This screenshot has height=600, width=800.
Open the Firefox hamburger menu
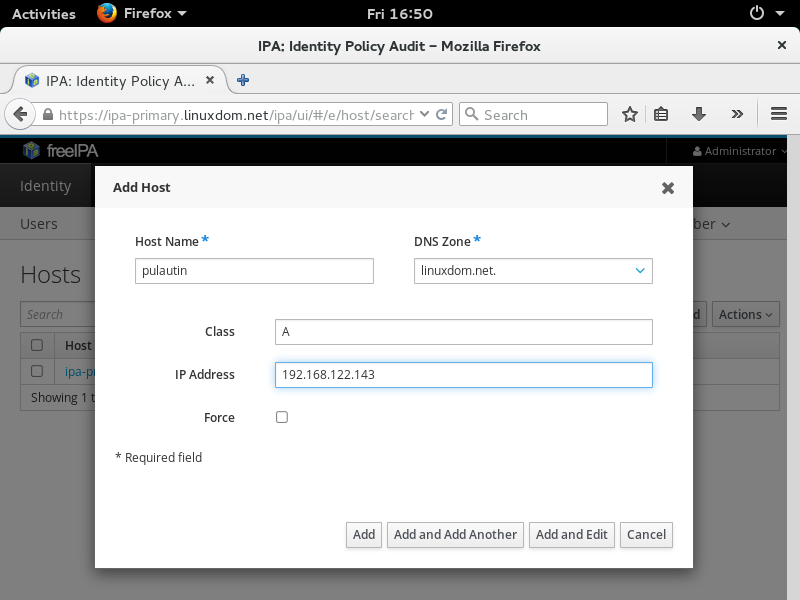coord(779,115)
